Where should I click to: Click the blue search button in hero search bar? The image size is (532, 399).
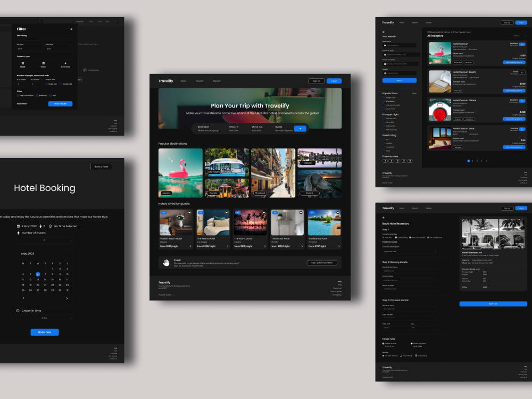[x=300, y=129]
